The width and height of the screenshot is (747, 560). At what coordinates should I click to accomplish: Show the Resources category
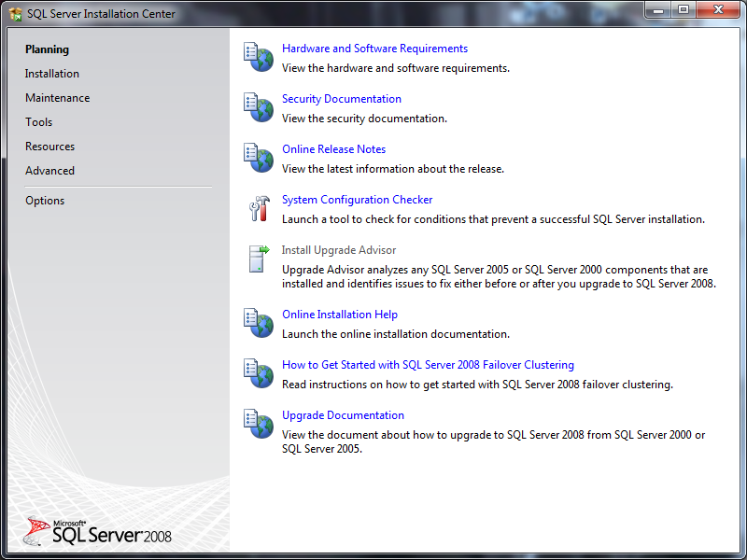click(x=50, y=147)
